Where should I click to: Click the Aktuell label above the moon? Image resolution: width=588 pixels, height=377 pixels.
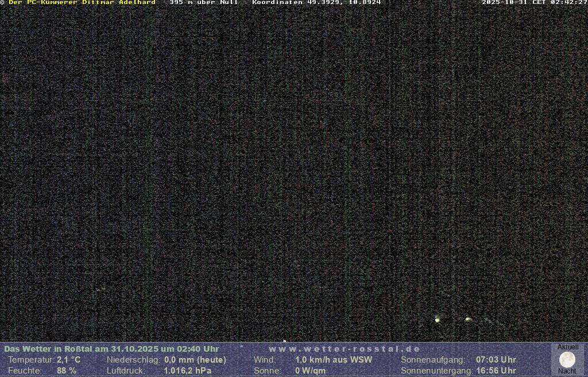(568, 347)
